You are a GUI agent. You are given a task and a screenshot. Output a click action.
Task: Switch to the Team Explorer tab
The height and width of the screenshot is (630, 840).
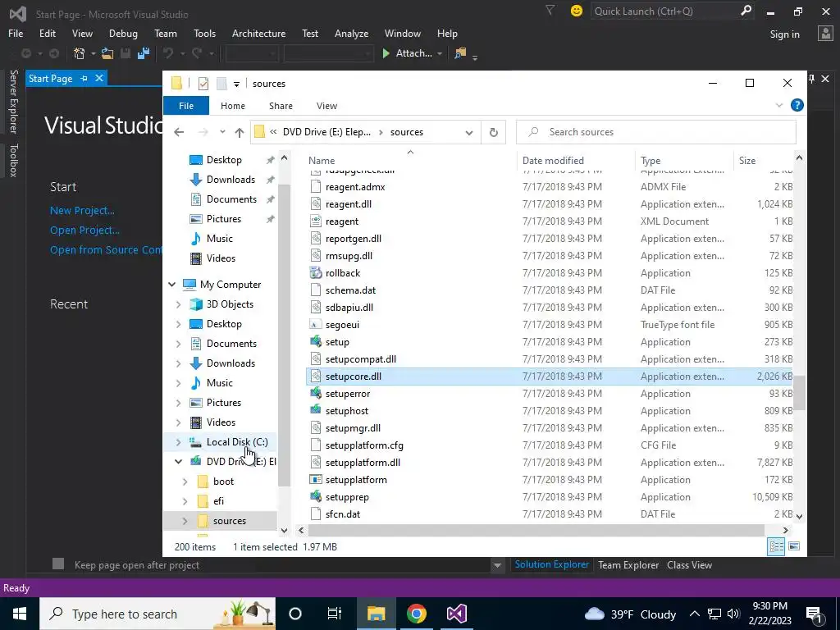pos(628,564)
